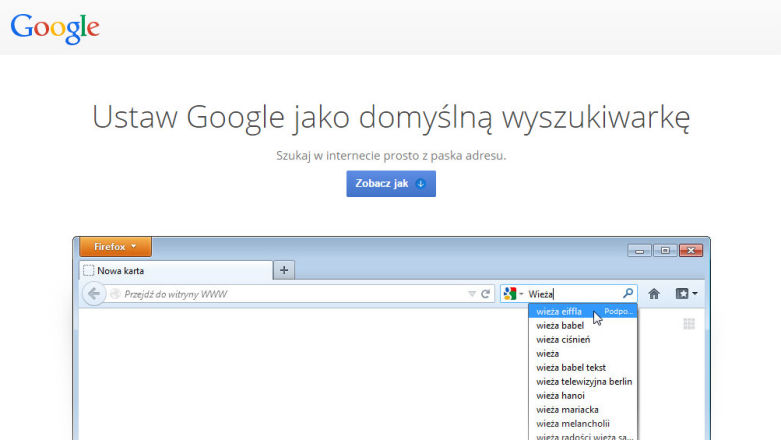Select suggestion wieża babel tekst
Screen dimensions: 781x440
[583, 367]
